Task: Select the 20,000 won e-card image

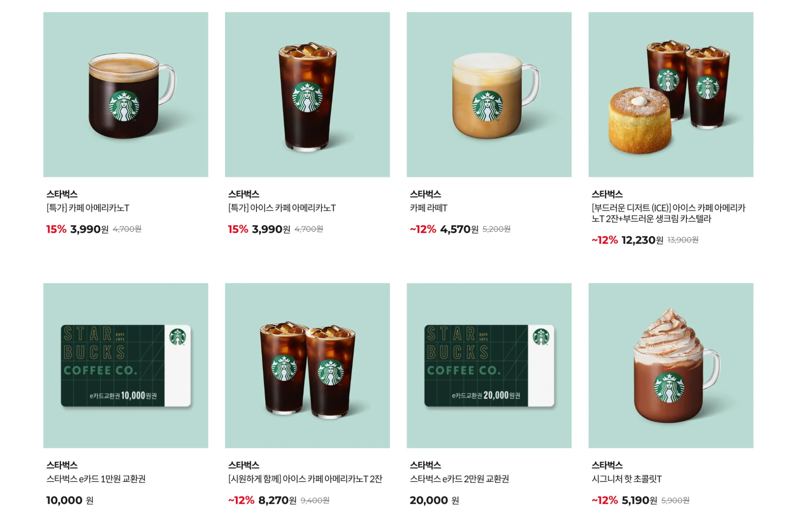Action: (x=489, y=365)
